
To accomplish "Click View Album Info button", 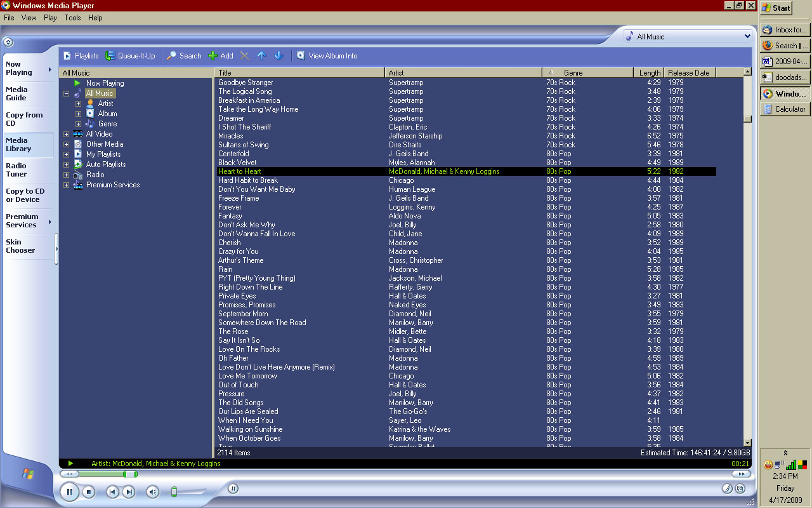I will [x=327, y=56].
